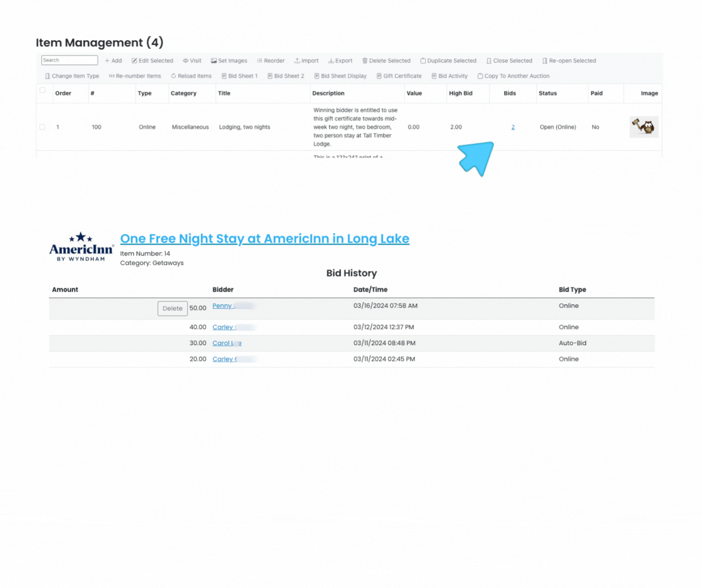This screenshot has width=702, height=588.
Task: Click the 'Miscellaneous' category cell
Action: click(x=190, y=127)
